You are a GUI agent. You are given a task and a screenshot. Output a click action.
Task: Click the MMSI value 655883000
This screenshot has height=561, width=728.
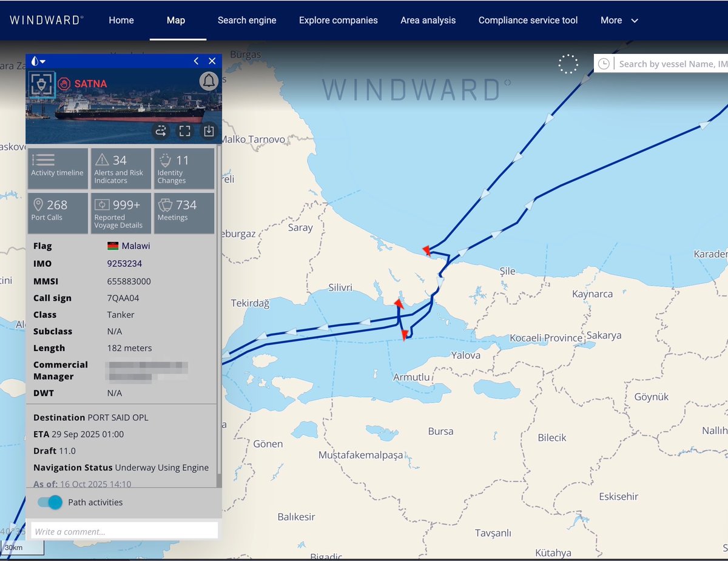pyautogui.click(x=129, y=281)
